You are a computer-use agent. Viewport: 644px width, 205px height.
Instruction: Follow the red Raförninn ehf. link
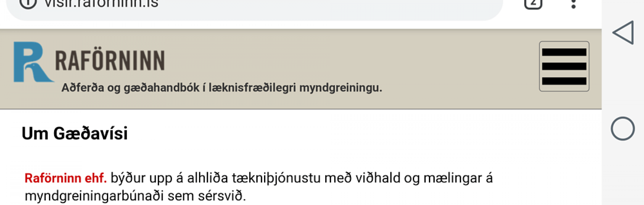point(66,178)
